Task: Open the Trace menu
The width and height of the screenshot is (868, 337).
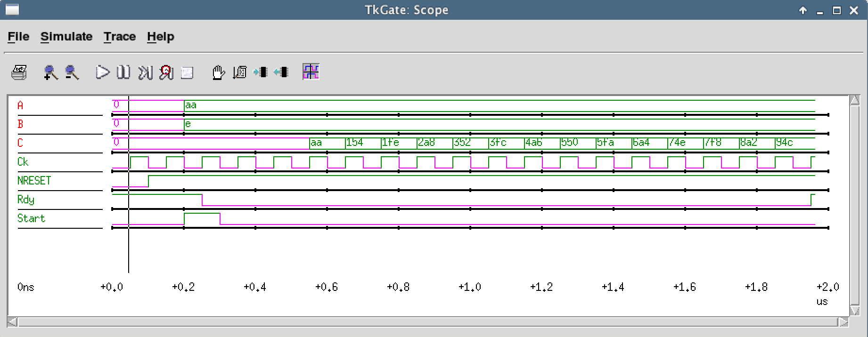Action: (x=120, y=37)
